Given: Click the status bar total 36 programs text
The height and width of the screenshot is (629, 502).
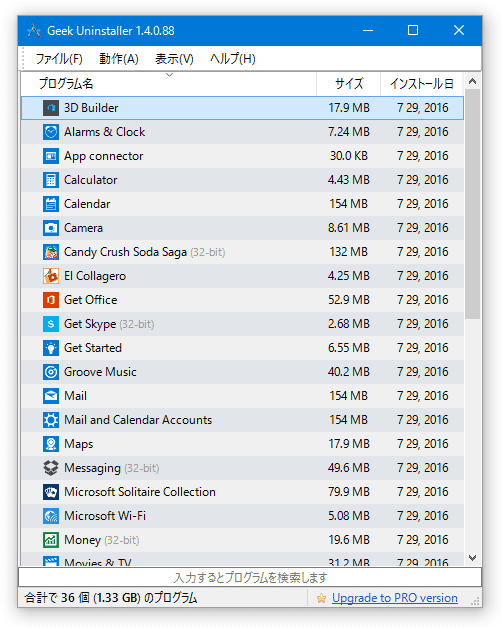Looking at the screenshot, I should click(x=111, y=598).
